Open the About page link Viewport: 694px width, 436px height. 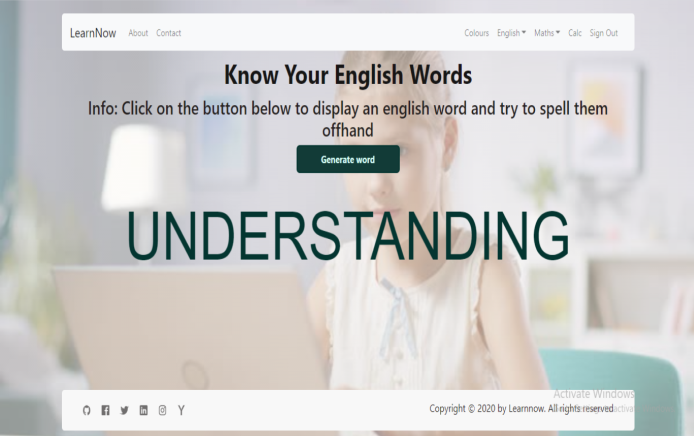tap(138, 33)
